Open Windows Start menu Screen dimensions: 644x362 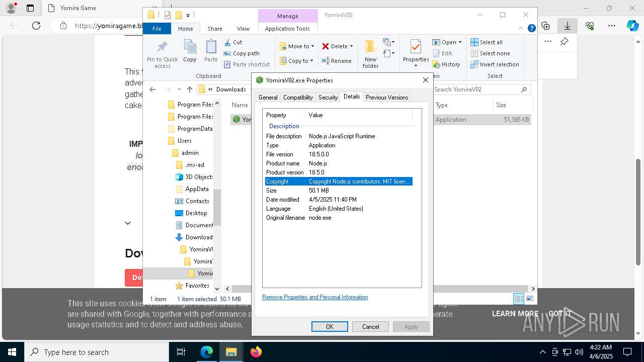pyautogui.click(x=12, y=352)
